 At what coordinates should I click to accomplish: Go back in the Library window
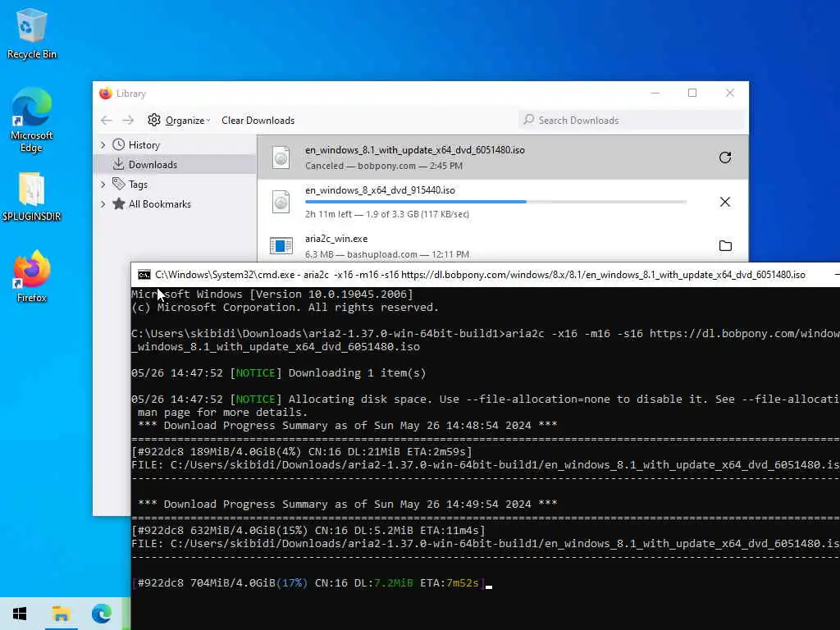click(x=106, y=120)
